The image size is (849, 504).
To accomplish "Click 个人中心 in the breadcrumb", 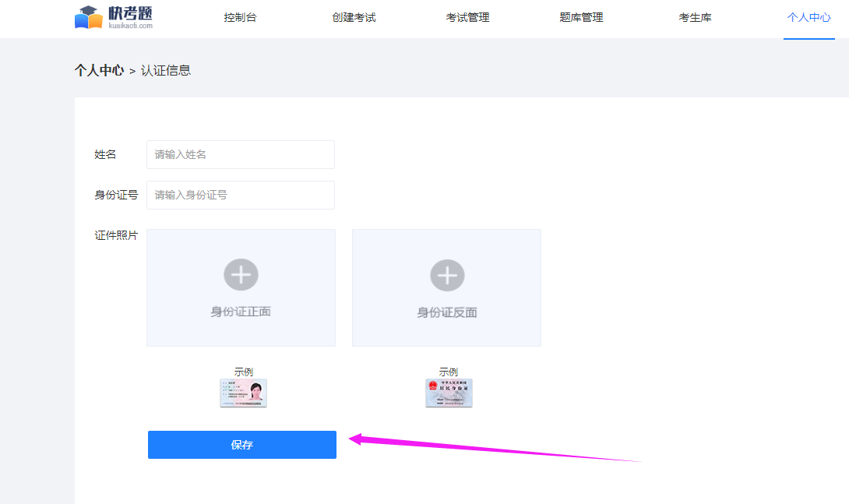I will (99, 70).
